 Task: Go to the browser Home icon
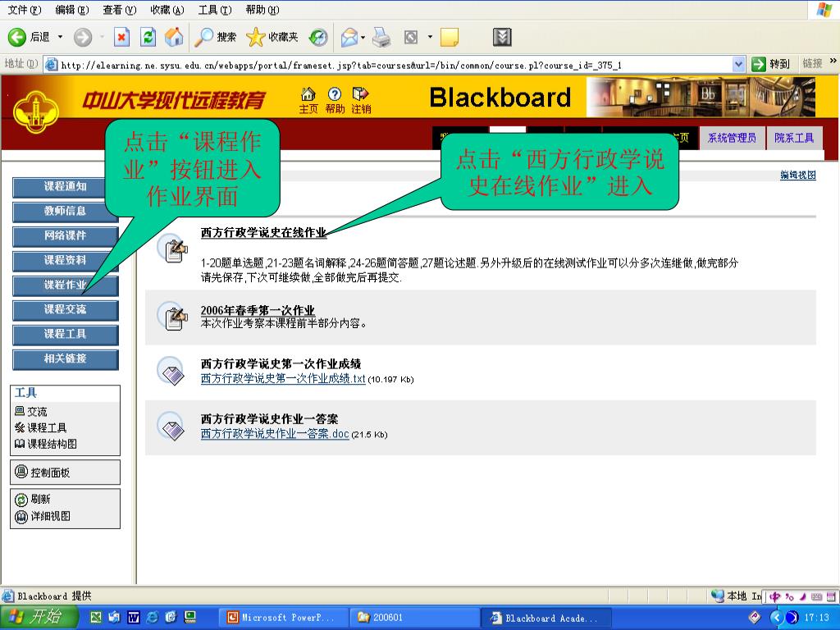point(174,37)
